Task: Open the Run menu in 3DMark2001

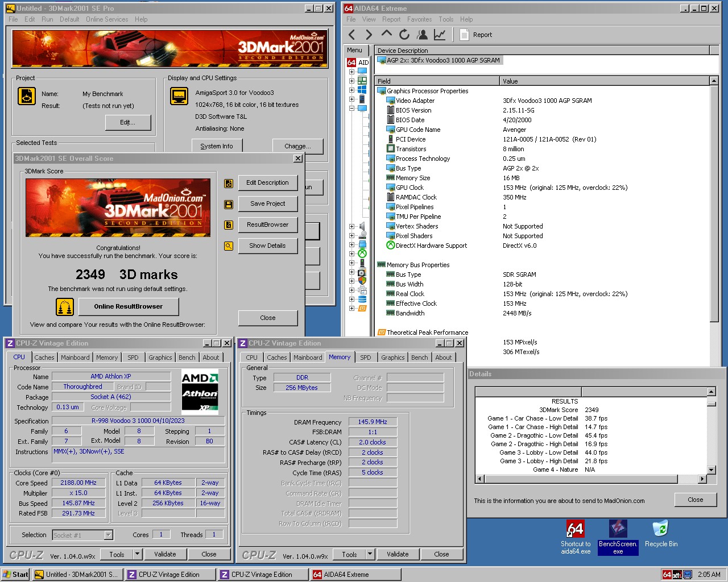Action: (47, 19)
